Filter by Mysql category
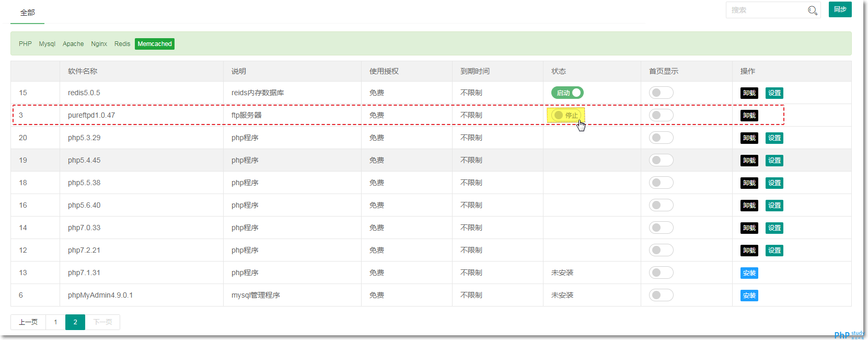 click(47, 44)
